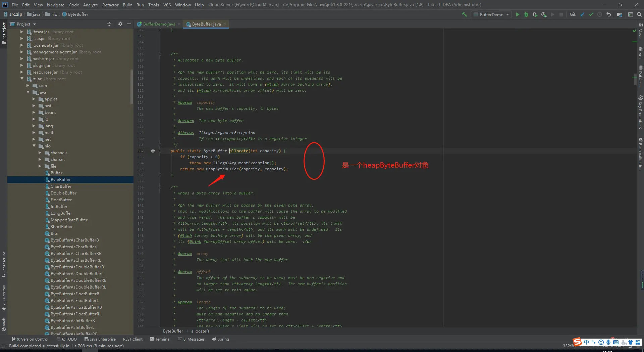Click the tool windows toggle icon in status bar
Viewport: 644px width, 352px height.
(4, 346)
